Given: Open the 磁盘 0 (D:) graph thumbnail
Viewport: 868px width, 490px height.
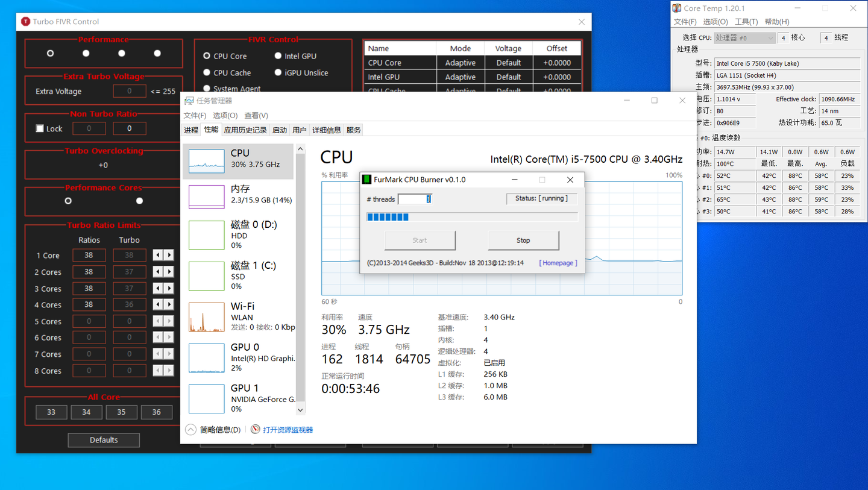Looking at the screenshot, I should [x=206, y=235].
